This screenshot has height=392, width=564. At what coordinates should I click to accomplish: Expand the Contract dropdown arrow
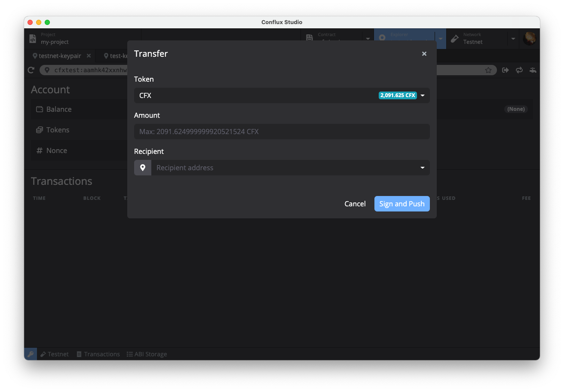pos(368,39)
